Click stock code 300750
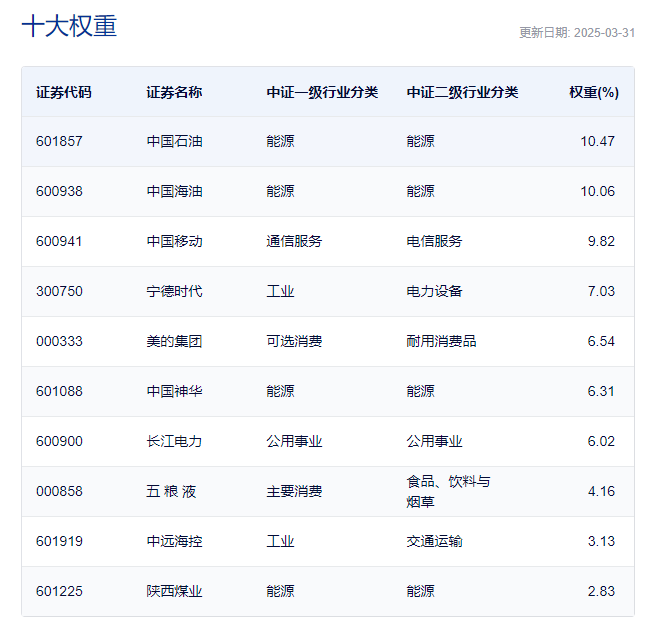 (x=59, y=291)
